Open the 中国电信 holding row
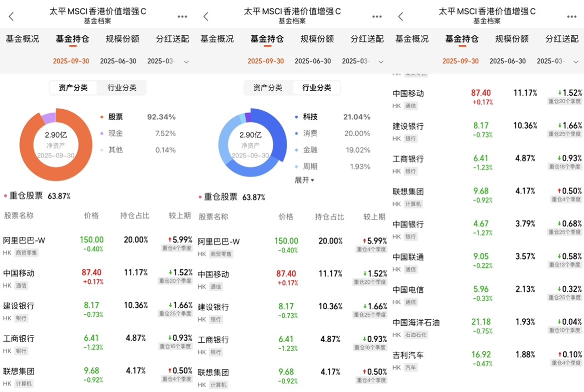The width and height of the screenshot is (584, 392). tap(487, 295)
